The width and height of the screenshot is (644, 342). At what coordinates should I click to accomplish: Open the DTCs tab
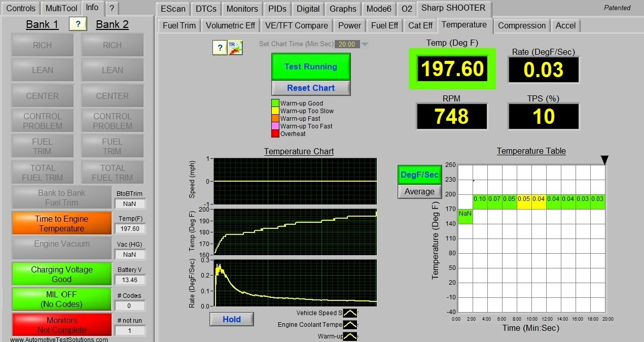coord(205,9)
